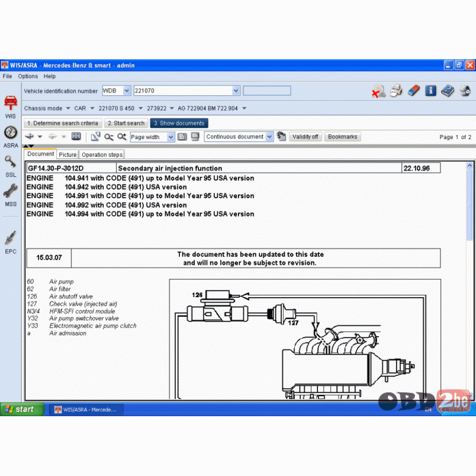Click the greyed forward arrow icon

(x=52, y=137)
